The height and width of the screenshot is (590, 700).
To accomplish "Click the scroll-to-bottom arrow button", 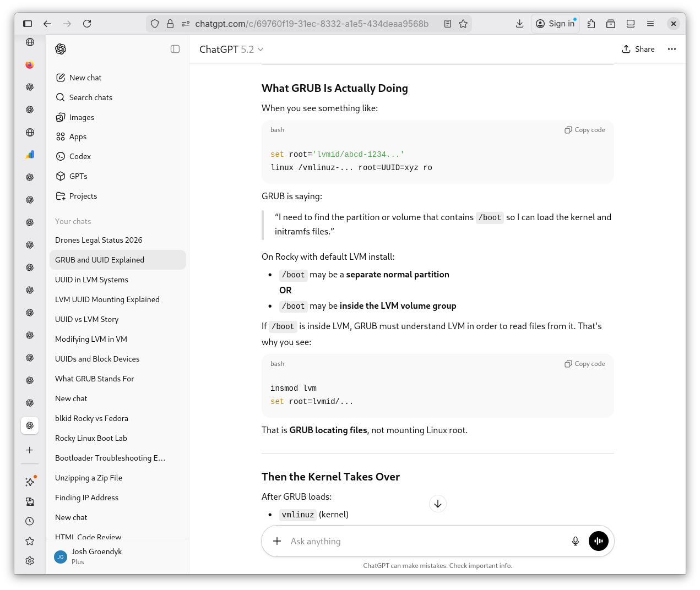I will [438, 504].
